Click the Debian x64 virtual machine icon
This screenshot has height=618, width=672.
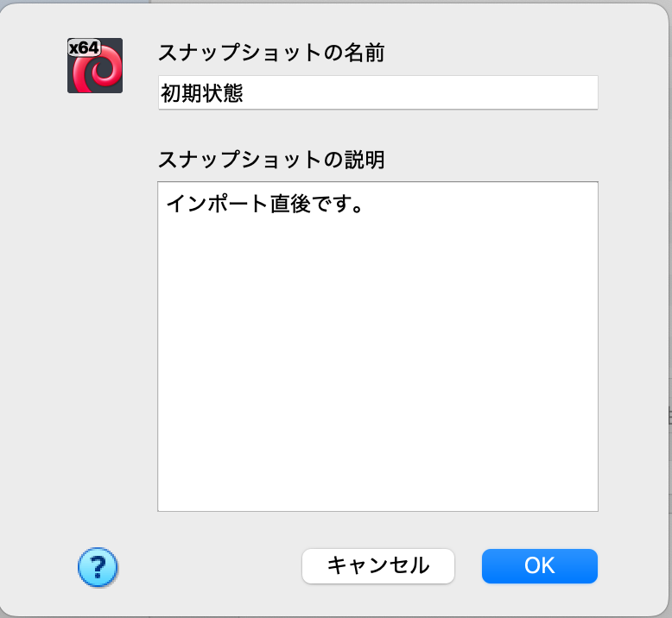click(95, 66)
